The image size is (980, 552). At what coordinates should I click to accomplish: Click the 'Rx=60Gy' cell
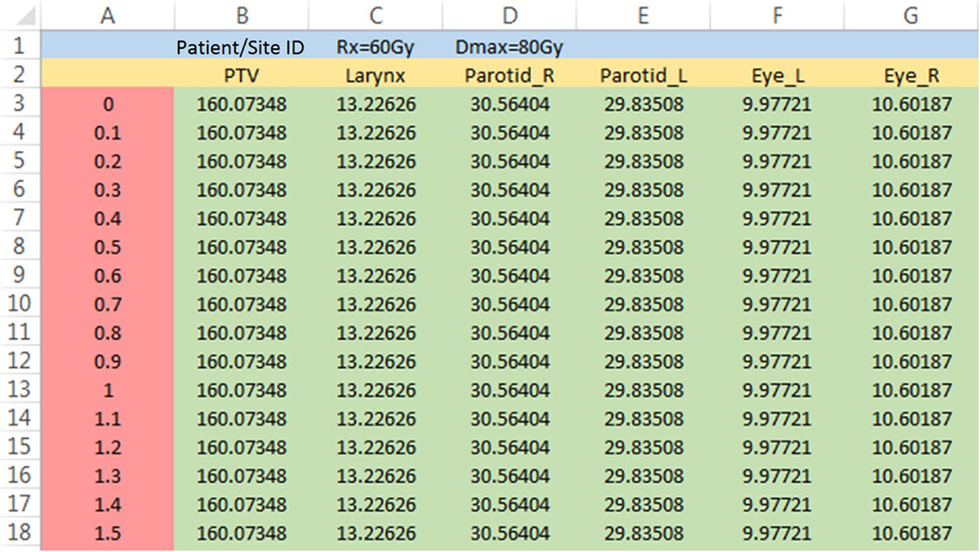(375, 46)
